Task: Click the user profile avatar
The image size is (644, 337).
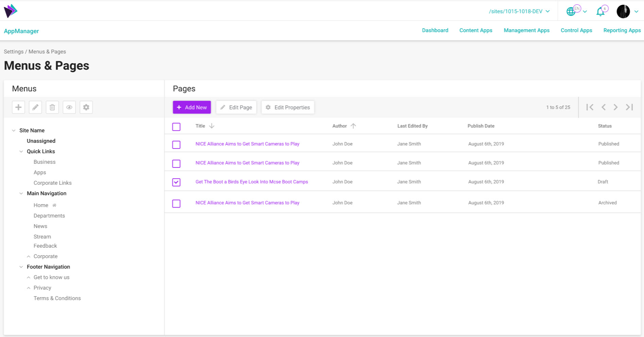Action: [623, 12]
